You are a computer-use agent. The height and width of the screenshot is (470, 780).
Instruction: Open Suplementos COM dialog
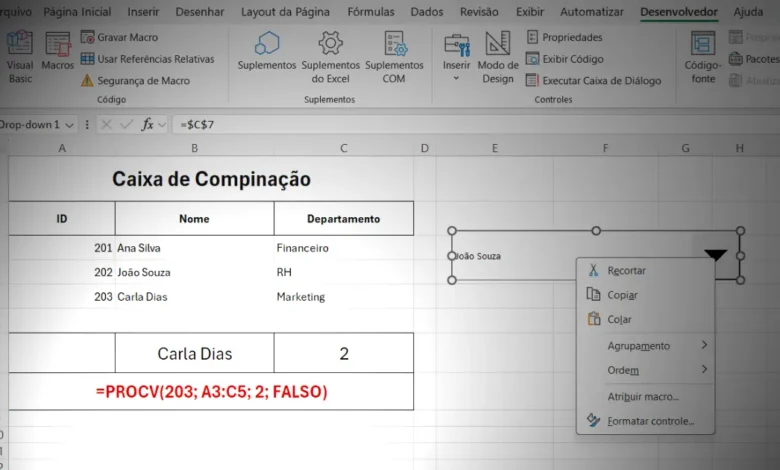pos(394,57)
